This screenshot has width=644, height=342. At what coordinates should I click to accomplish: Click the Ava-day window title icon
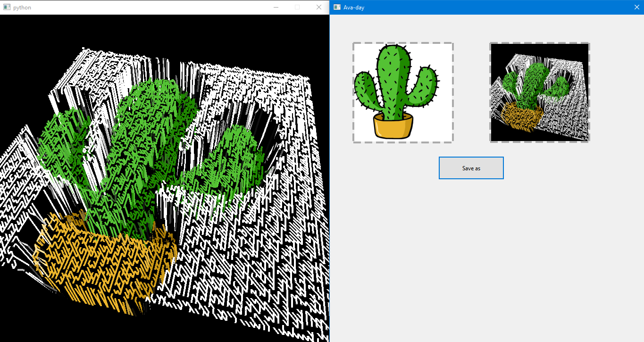point(337,7)
